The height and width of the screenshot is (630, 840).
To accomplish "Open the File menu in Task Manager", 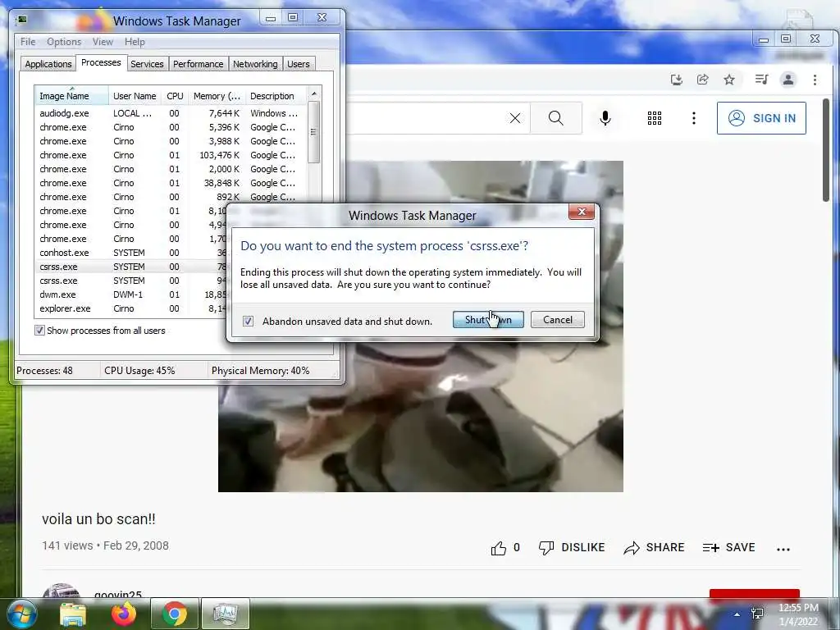I will [28, 42].
